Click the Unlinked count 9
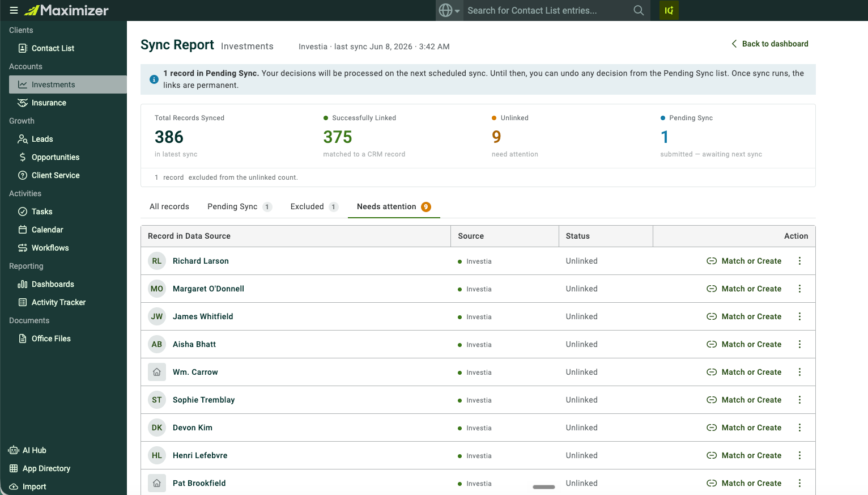The image size is (868, 495). click(496, 137)
